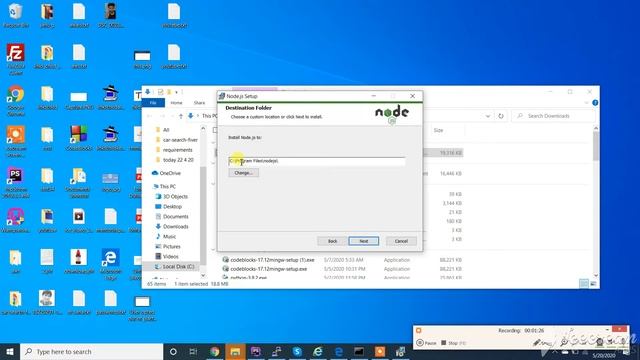Open address bar history dropdown in Explorer
The width and height of the screenshot is (640, 360).
tap(488, 116)
